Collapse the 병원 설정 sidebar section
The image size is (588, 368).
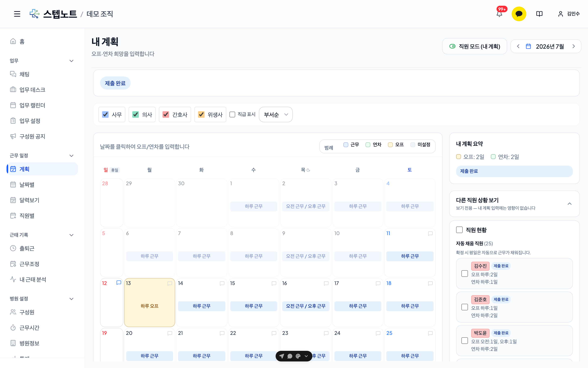click(71, 299)
